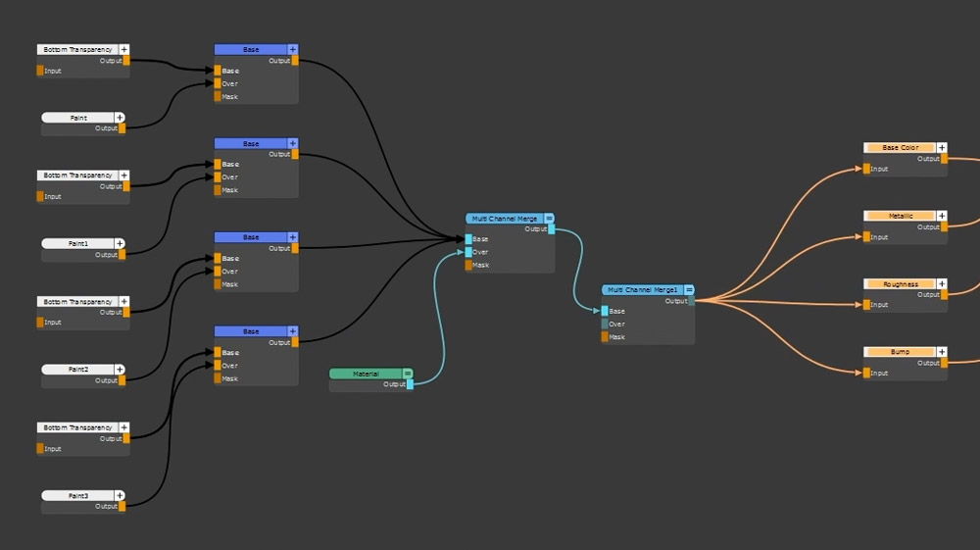This screenshot has width=980, height=550.
Task: Select the Material node title bar
Action: pos(365,374)
